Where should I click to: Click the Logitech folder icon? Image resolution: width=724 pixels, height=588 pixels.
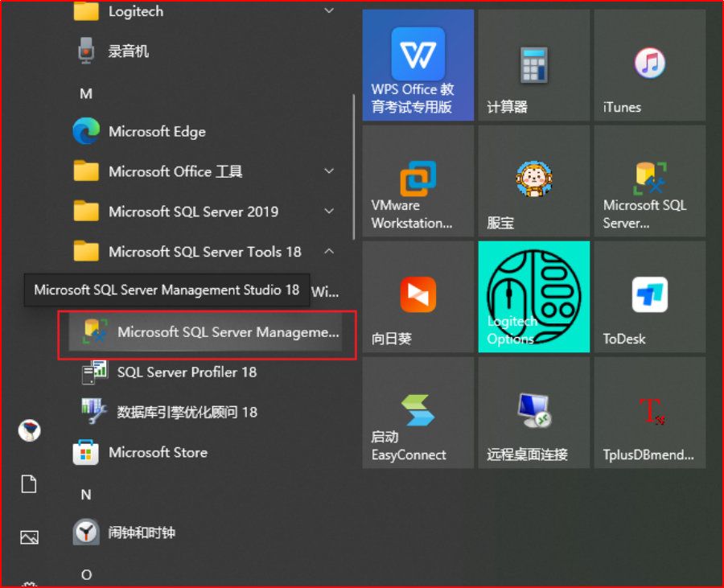coord(86,11)
